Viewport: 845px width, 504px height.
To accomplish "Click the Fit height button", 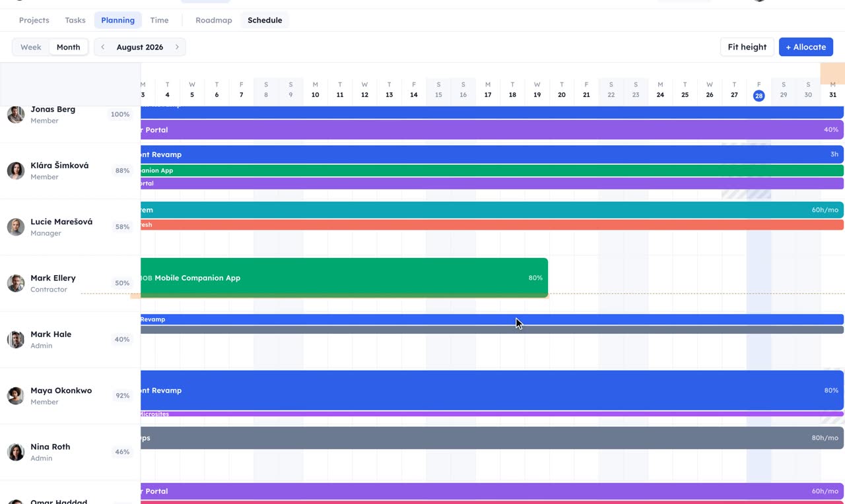I will (x=747, y=47).
